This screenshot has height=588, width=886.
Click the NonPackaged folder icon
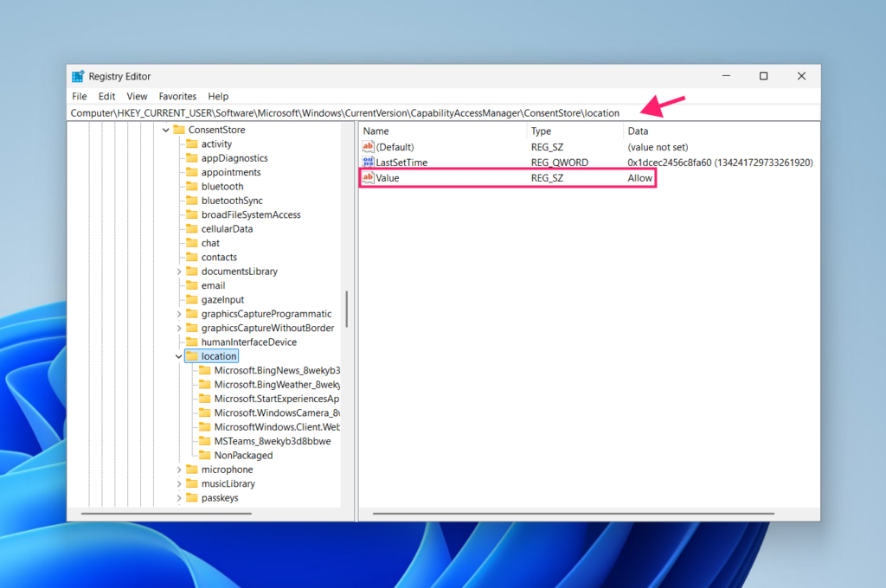pos(205,455)
